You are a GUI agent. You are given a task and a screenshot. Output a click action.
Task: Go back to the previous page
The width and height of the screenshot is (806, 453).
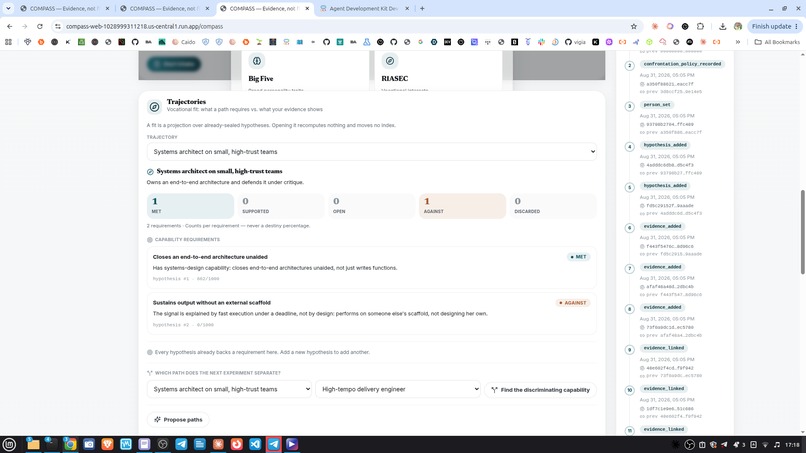(10, 26)
